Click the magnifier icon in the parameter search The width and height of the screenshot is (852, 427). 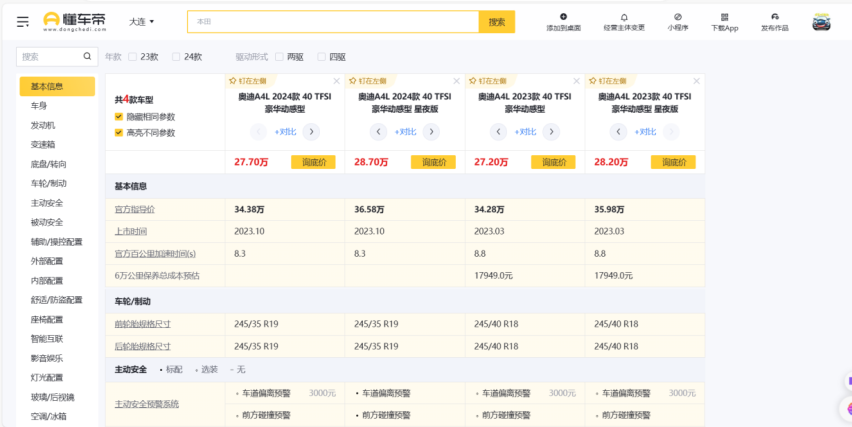tap(88, 57)
